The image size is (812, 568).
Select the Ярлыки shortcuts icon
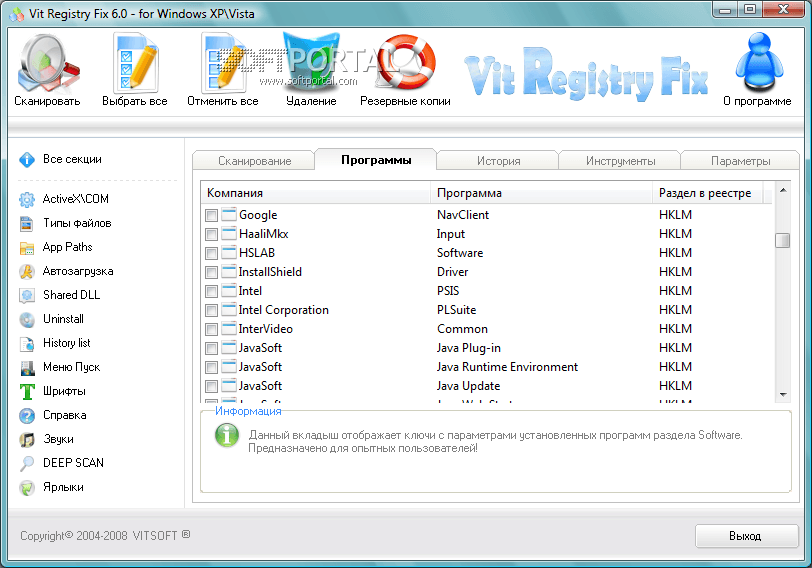(27, 488)
